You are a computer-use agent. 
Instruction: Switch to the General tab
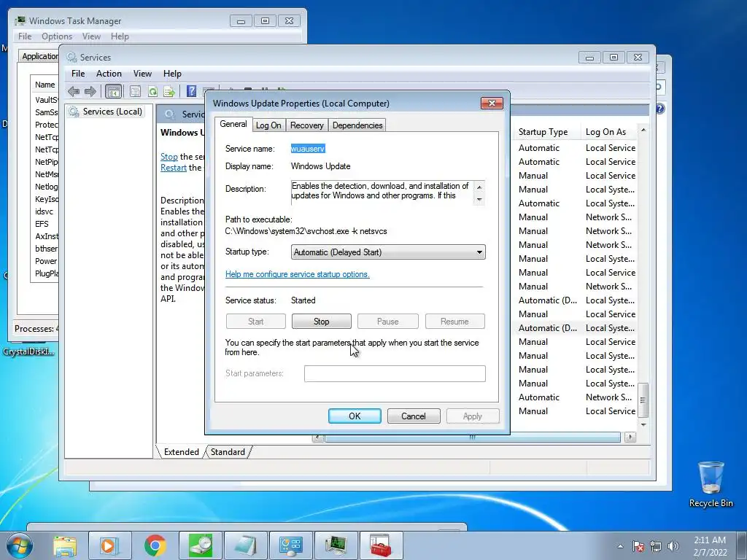click(233, 124)
